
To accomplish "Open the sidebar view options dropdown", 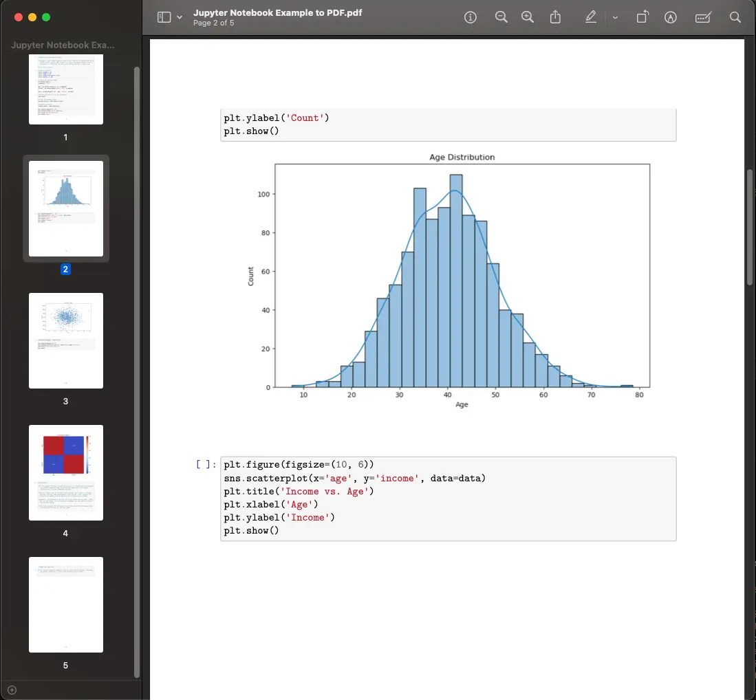I will click(x=180, y=17).
